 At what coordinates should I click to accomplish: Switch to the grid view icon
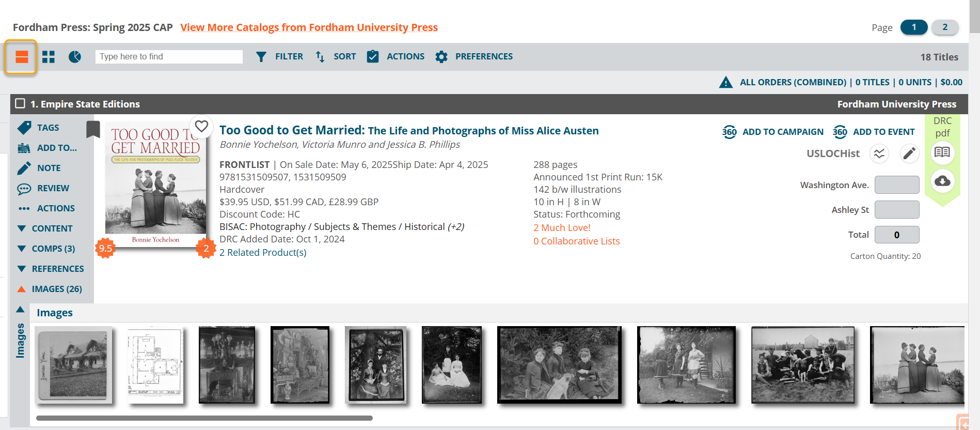click(x=49, y=57)
